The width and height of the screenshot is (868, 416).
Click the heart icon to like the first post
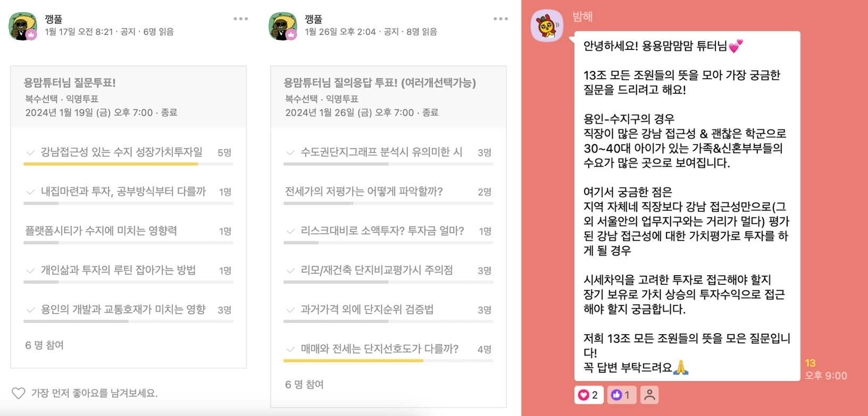click(19, 393)
